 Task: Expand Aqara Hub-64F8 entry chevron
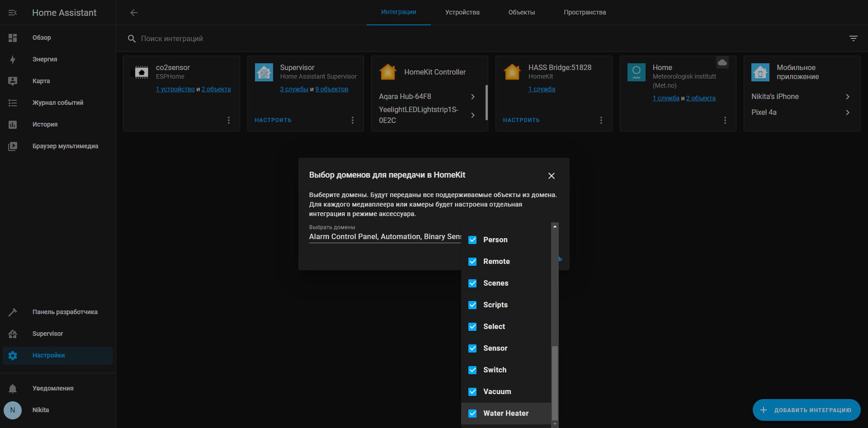click(473, 97)
